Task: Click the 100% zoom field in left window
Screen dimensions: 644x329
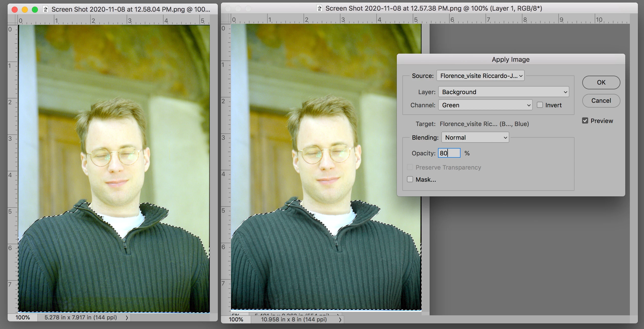Action: click(x=23, y=318)
